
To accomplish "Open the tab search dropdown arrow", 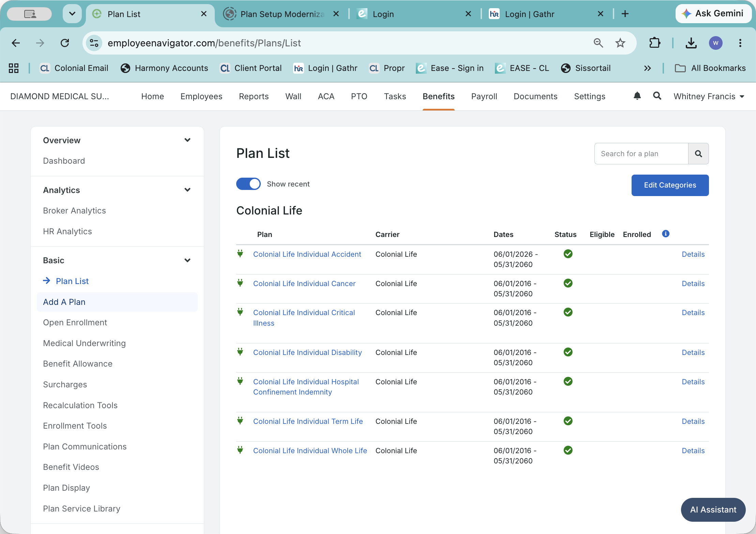I will 72,14.
